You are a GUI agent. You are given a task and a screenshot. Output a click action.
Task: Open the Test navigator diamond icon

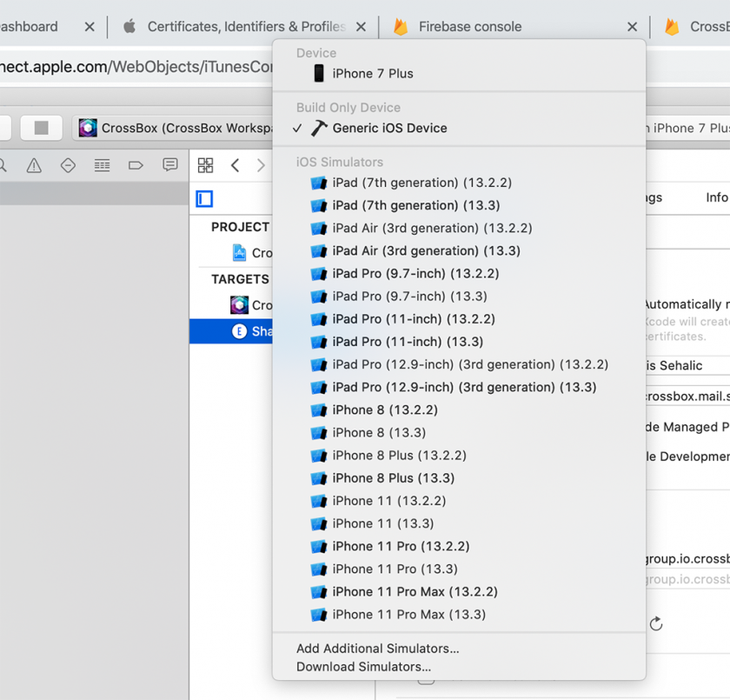pyautogui.click(x=68, y=165)
